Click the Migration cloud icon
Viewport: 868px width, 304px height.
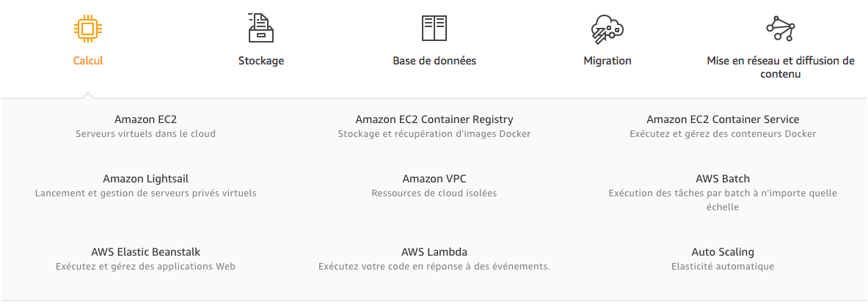click(x=607, y=29)
